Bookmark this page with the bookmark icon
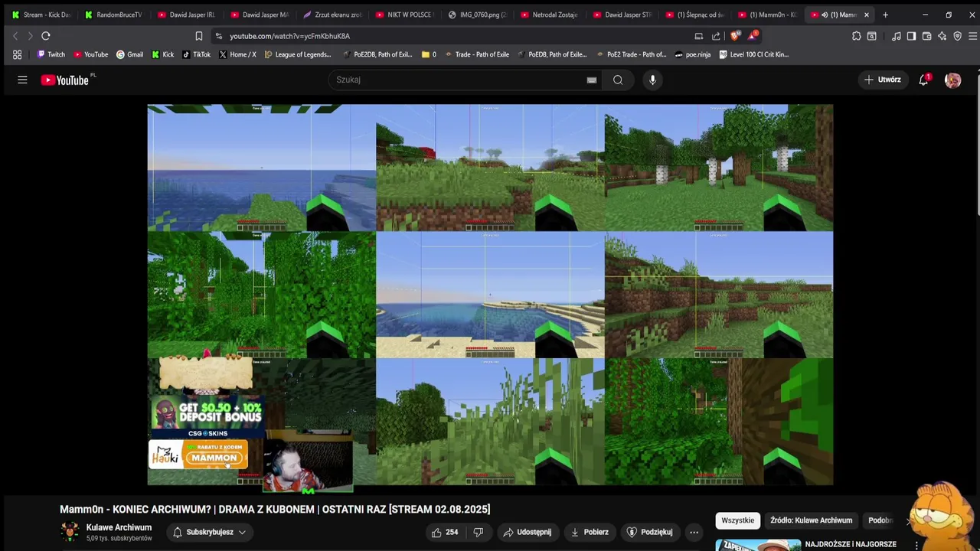 (x=199, y=36)
